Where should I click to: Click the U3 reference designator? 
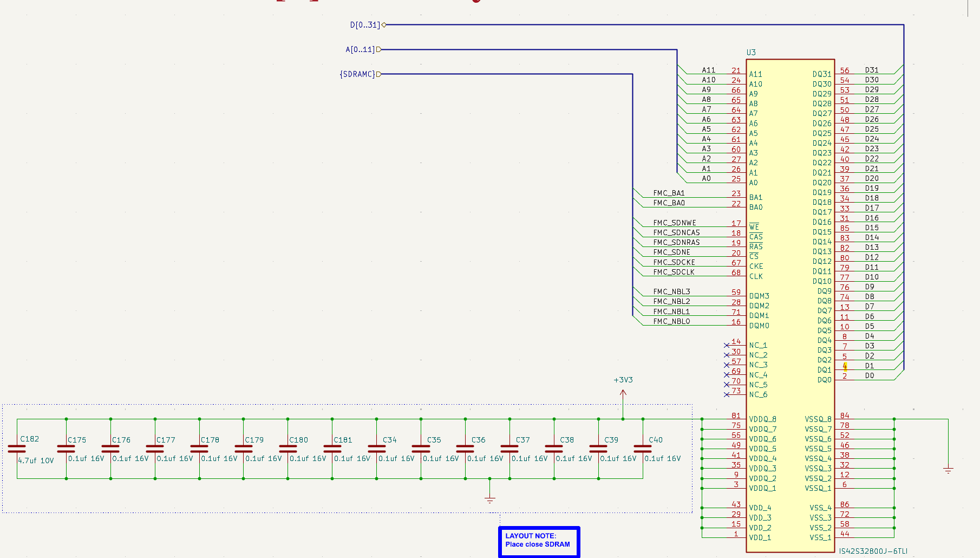[750, 52]
